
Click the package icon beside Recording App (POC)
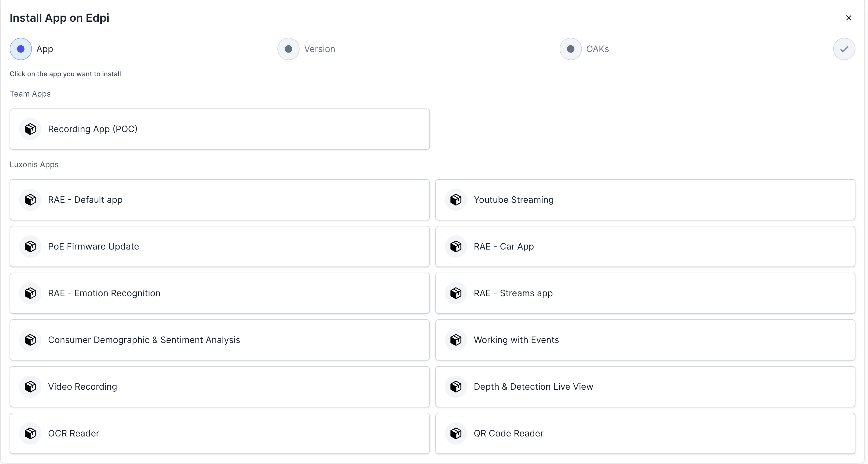(x=30, y=129)
